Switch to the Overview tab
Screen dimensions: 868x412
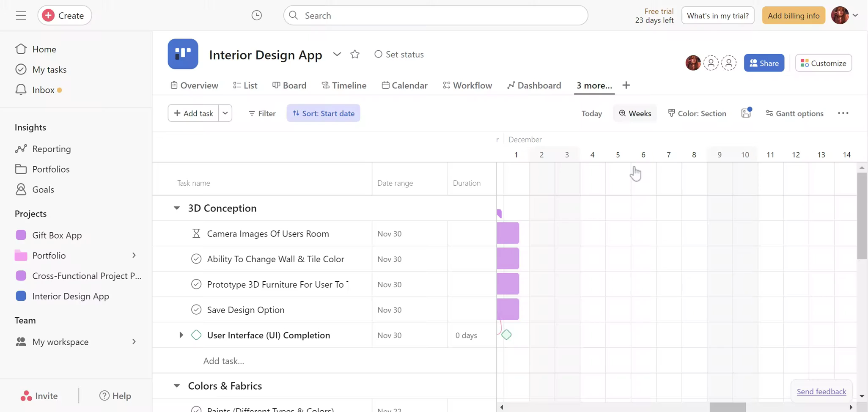195,85
